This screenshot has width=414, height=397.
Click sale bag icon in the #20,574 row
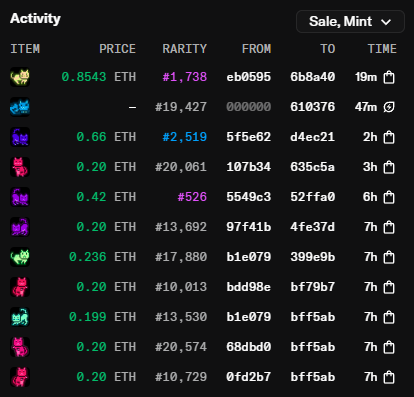click(x=389, y=347)
